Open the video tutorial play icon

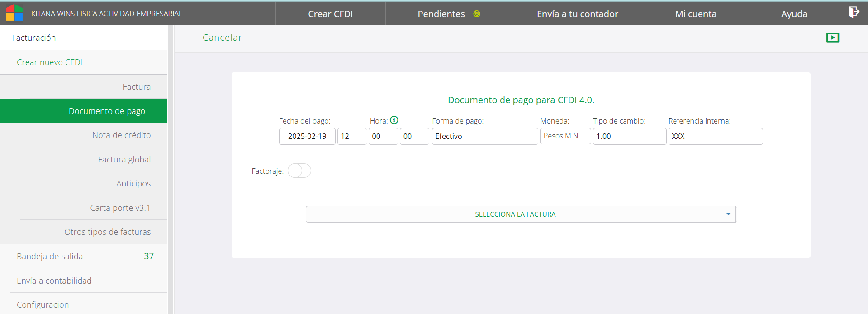coord(832,38)
